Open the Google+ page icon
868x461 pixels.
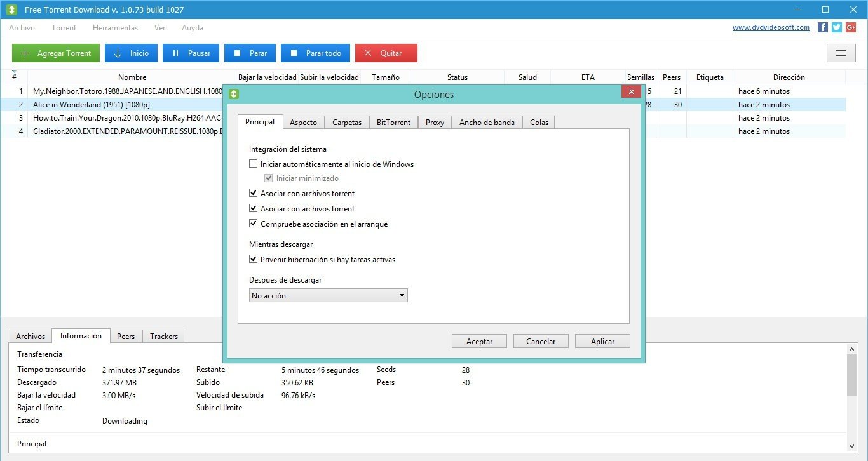point(851,27)
